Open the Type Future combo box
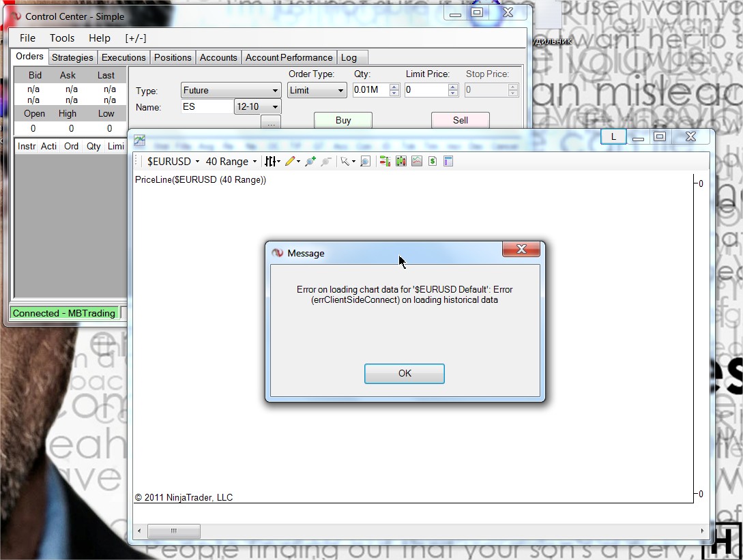This screenshot has height=560, width=743. (231, 91)
